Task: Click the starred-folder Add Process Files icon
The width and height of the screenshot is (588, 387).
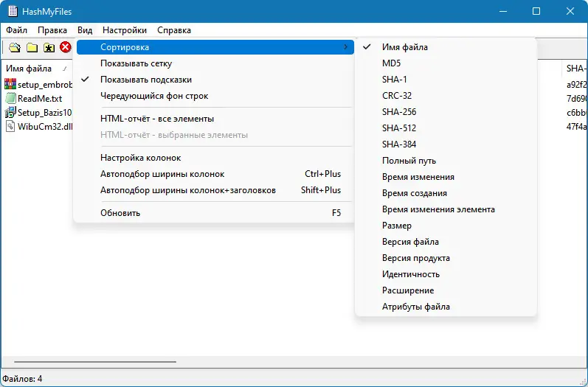Action: [49, 48]
